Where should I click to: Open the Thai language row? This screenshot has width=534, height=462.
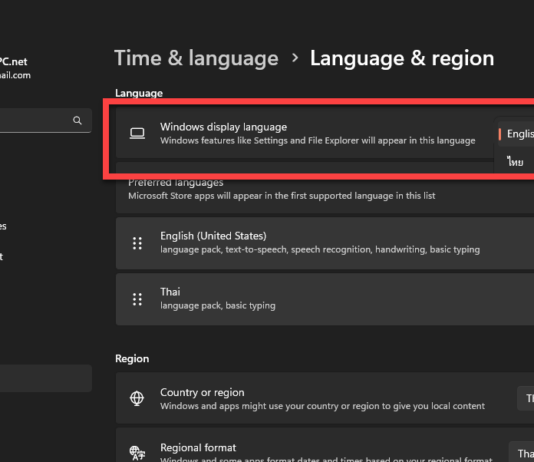[x=325, y=299]
